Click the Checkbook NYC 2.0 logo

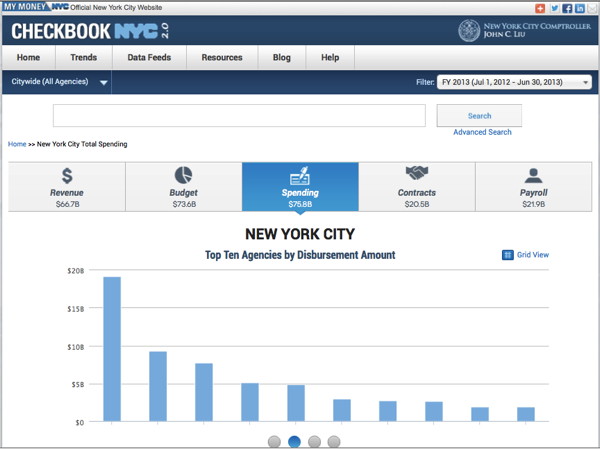coord(90,31)
